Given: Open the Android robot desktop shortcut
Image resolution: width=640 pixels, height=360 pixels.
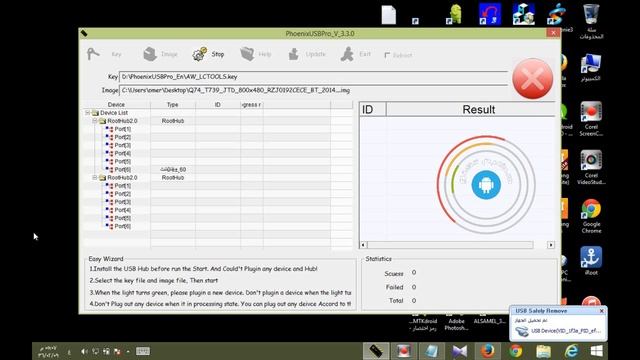Looking at the screenshot, I should point(454,14).
